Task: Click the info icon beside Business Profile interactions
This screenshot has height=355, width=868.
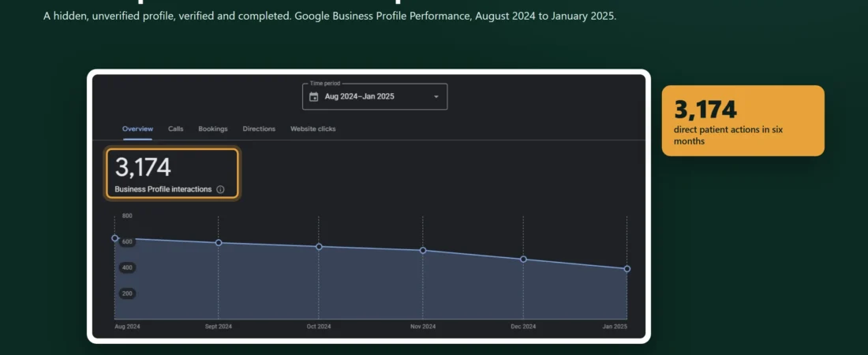Action: coord(220,189)
